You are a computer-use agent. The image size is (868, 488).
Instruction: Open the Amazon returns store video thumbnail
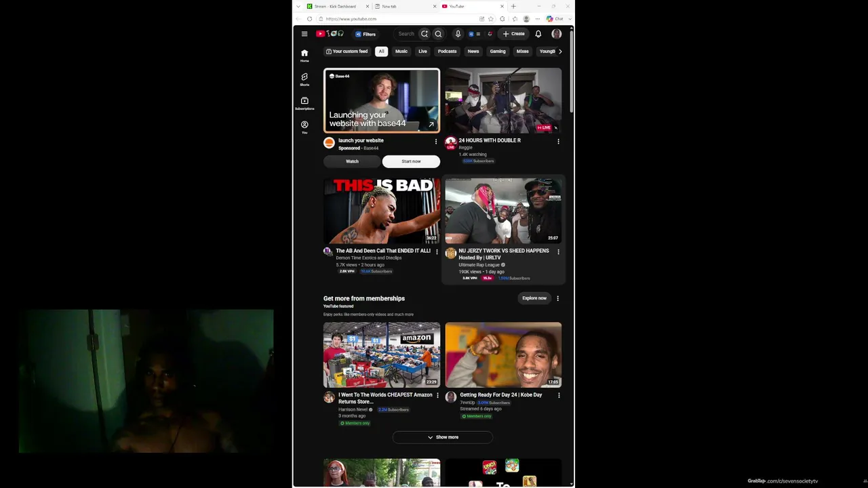[x=382, y=354]
